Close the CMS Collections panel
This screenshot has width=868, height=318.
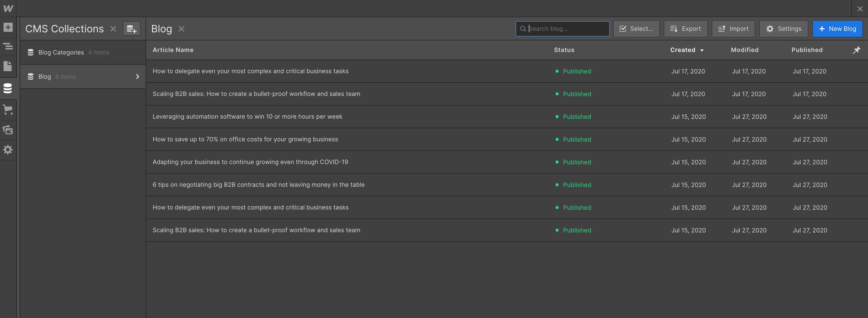[113, 29]
